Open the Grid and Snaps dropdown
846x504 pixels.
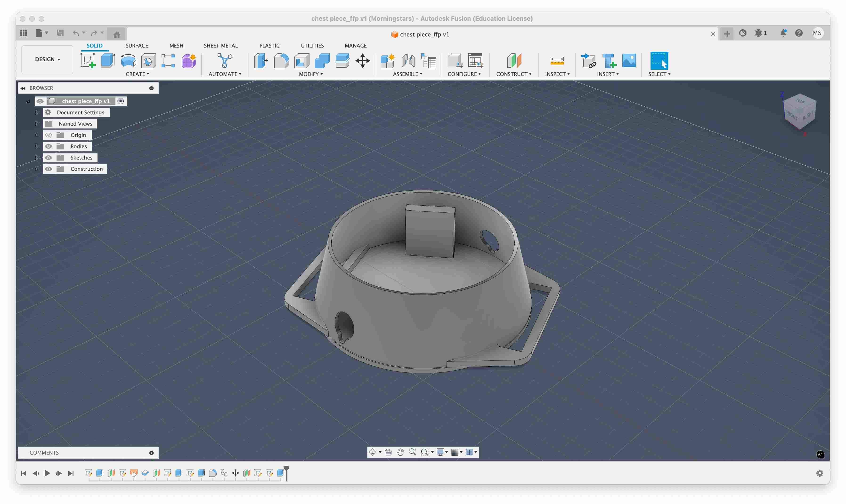456,452
